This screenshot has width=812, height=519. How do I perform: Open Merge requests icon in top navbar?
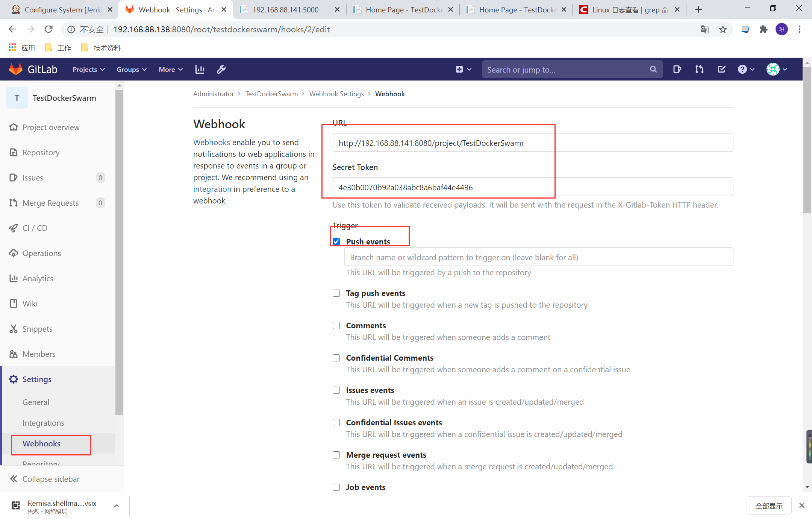click(699, 69)
